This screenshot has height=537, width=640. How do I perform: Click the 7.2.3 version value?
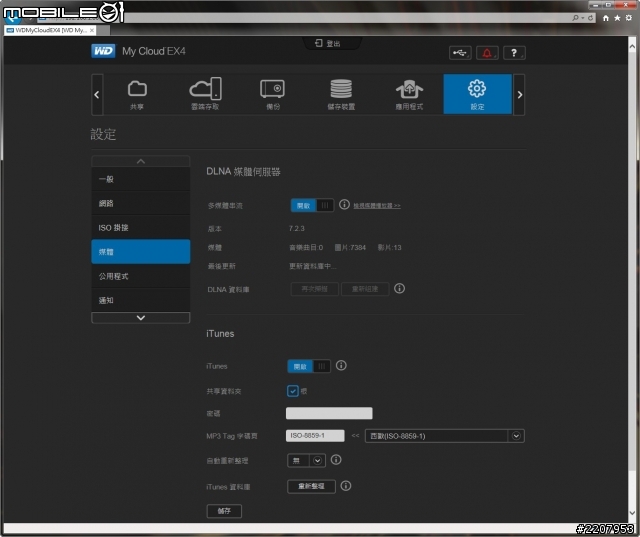(297, 229)
